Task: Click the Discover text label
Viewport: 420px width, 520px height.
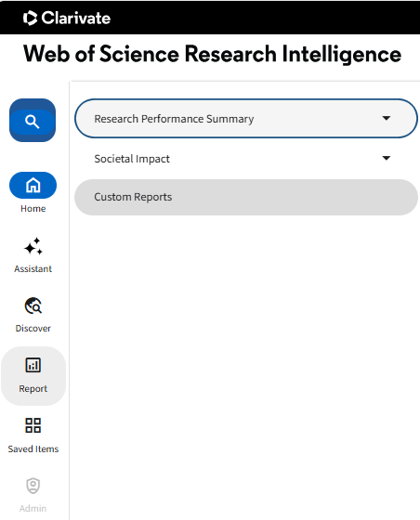Action: pyautogui.click(x=33, y=329)
